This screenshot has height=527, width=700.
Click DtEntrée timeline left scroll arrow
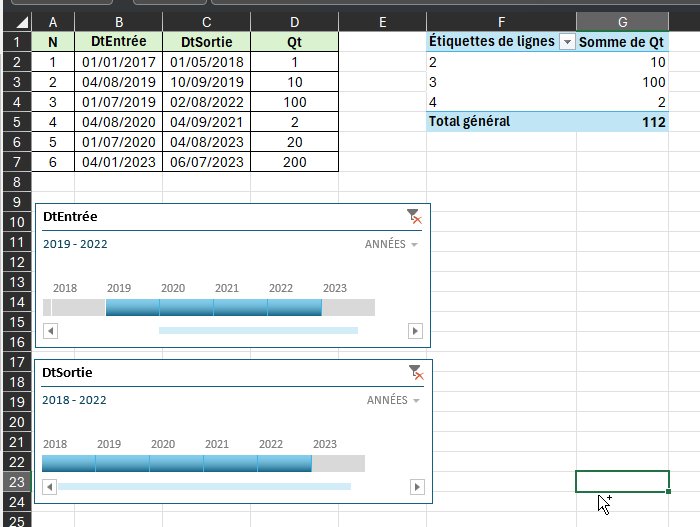[50, 331]
